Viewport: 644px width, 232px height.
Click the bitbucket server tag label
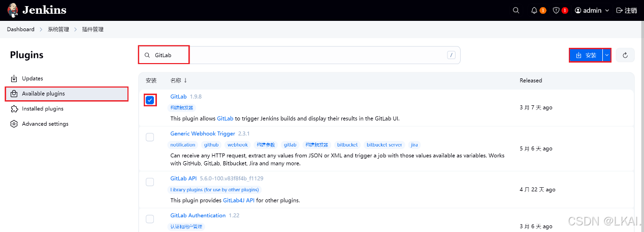tap(384, 145)
